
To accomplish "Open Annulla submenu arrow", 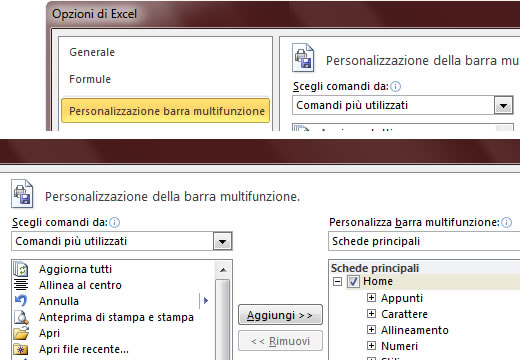I will pos(206,301).
